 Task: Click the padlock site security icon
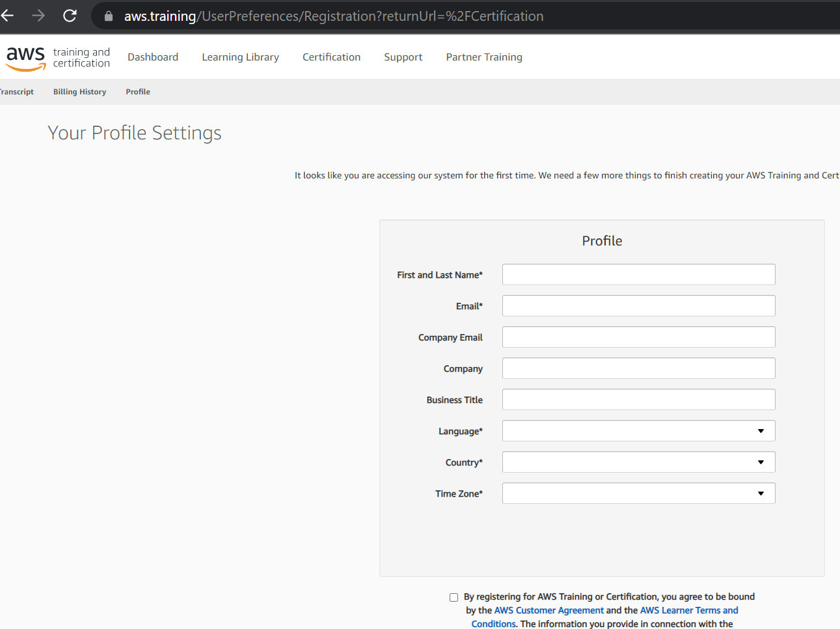(x=109, y=16)
